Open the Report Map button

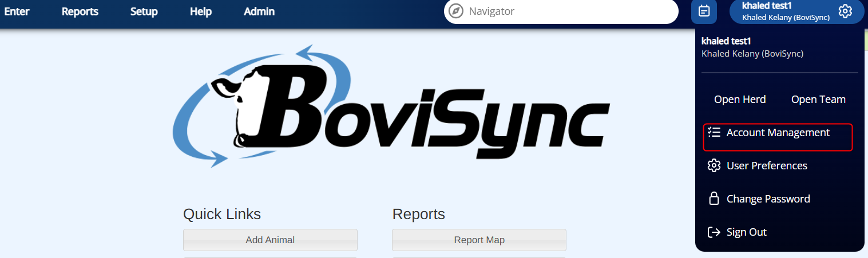tap(479, 240)
